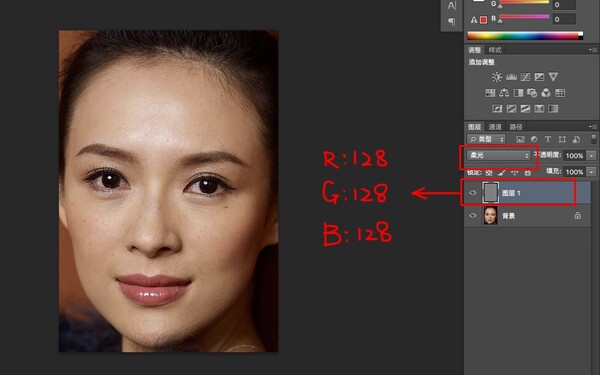Select the 图层 1 layer thumbnail
600x375 pixels.
[491, 192]
